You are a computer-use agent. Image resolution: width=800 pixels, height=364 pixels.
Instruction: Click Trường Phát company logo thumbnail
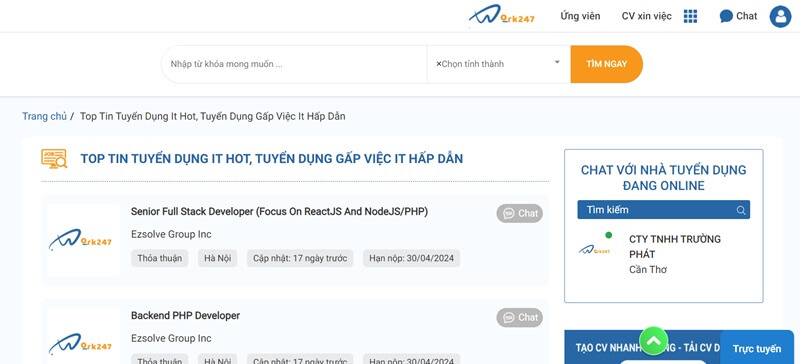coord(594,250)
